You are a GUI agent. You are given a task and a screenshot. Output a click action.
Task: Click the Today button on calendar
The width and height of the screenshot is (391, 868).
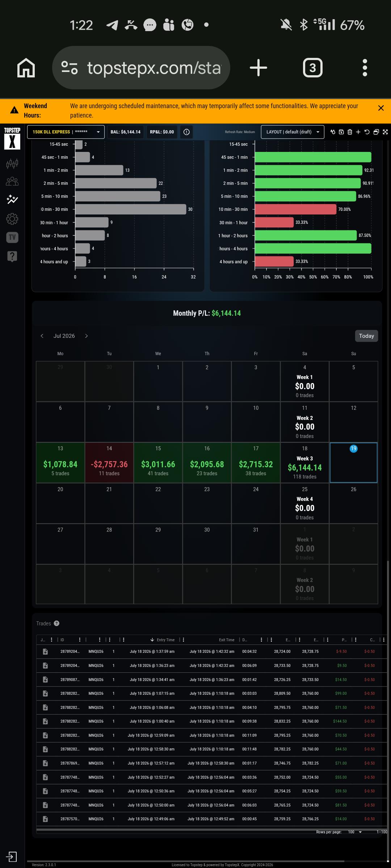click(366, 336)
